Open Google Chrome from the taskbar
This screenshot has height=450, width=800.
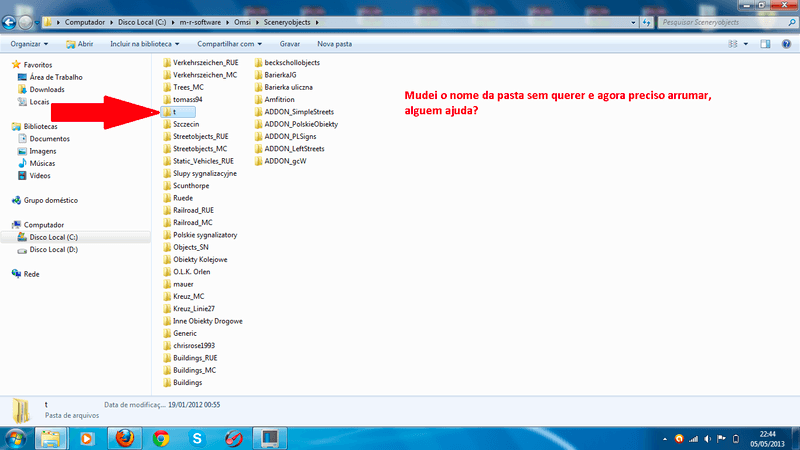[x=160, y=437]
